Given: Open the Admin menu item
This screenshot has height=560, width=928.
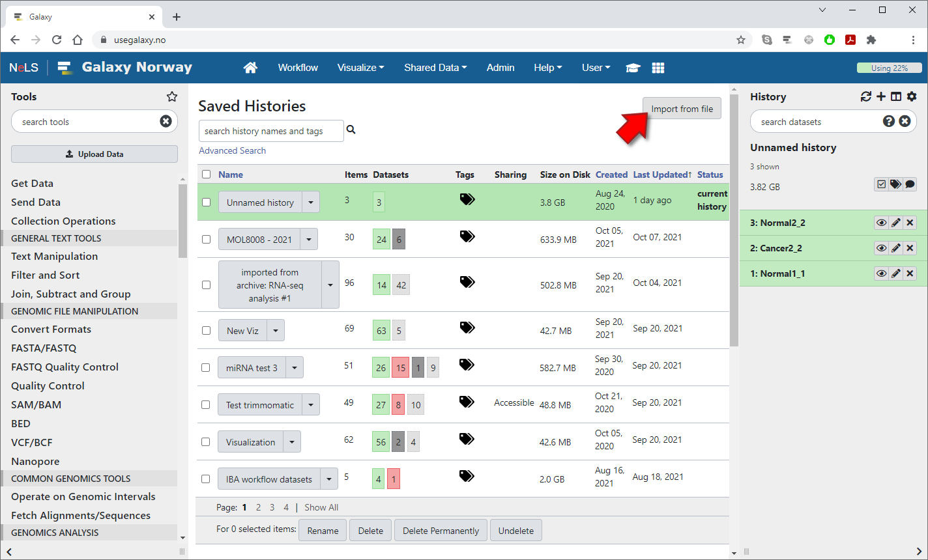Looking at the screenshot, I should [x=500, y=68].
